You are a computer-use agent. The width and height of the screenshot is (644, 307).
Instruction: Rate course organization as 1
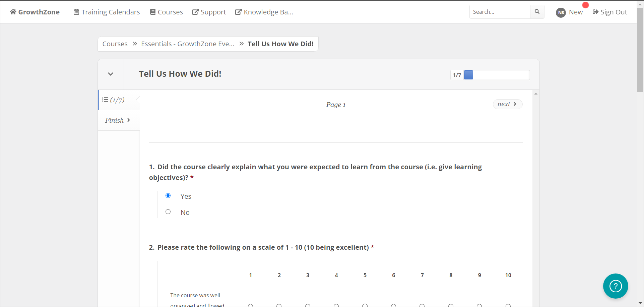pos(250,305)
